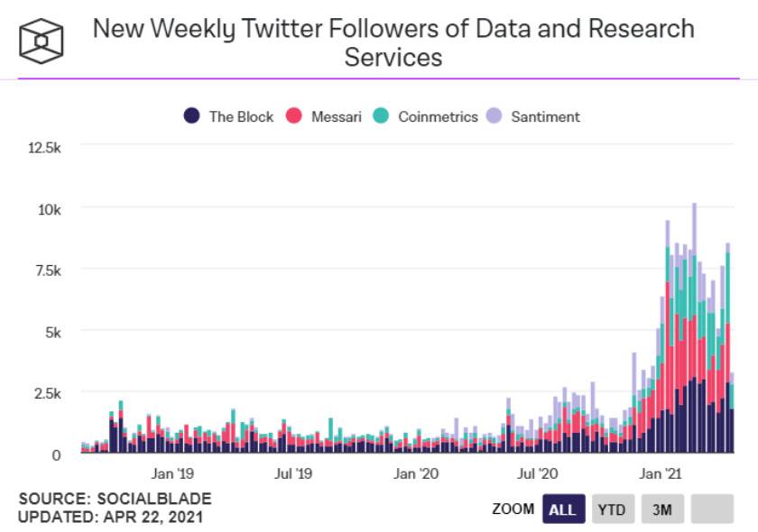This screenshot has width=758, height=532.
Task: Toggle Coinmetrics series via legend label
Action: click(x=438, y=116)
